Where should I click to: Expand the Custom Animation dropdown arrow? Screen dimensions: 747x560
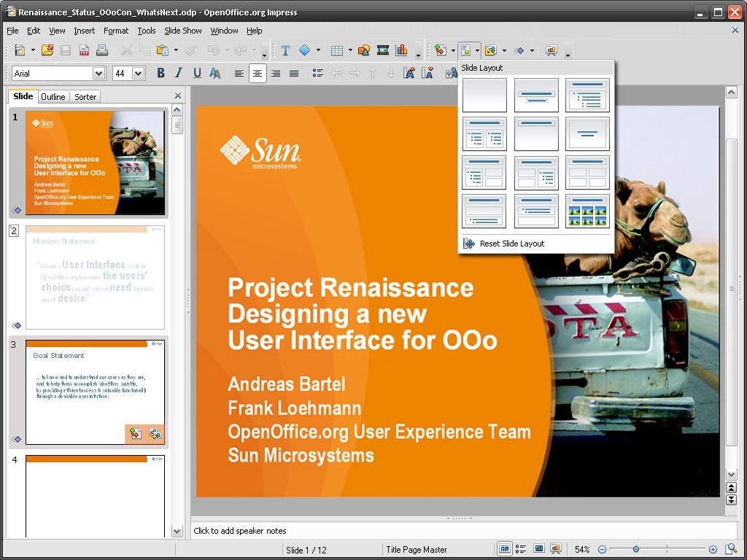click(532, 50)
